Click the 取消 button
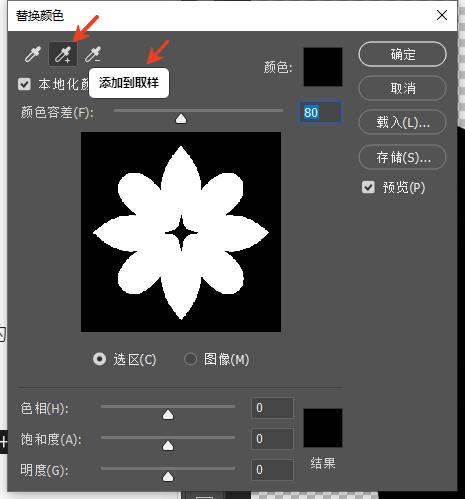This screenshot has width=465, height=499. click(402, 88)
